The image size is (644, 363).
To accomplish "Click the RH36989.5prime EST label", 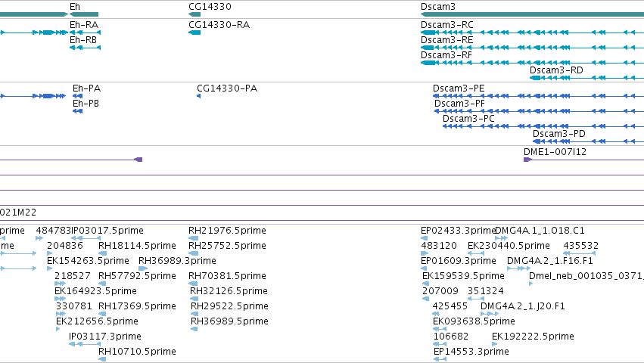I will pos(229,321).
